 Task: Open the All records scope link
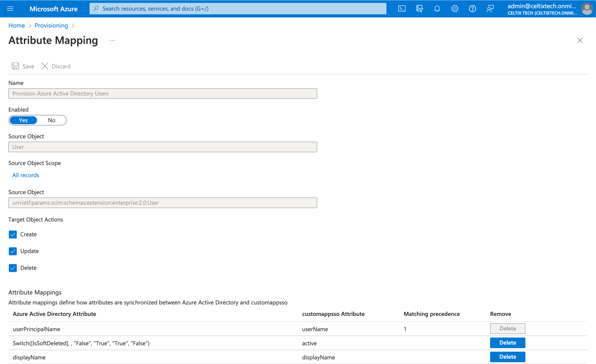[26, 175]
